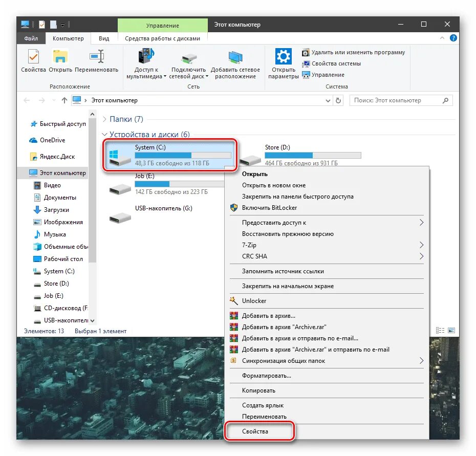Open the Файл tab
The image size is (476, 456).
point(31,38)
